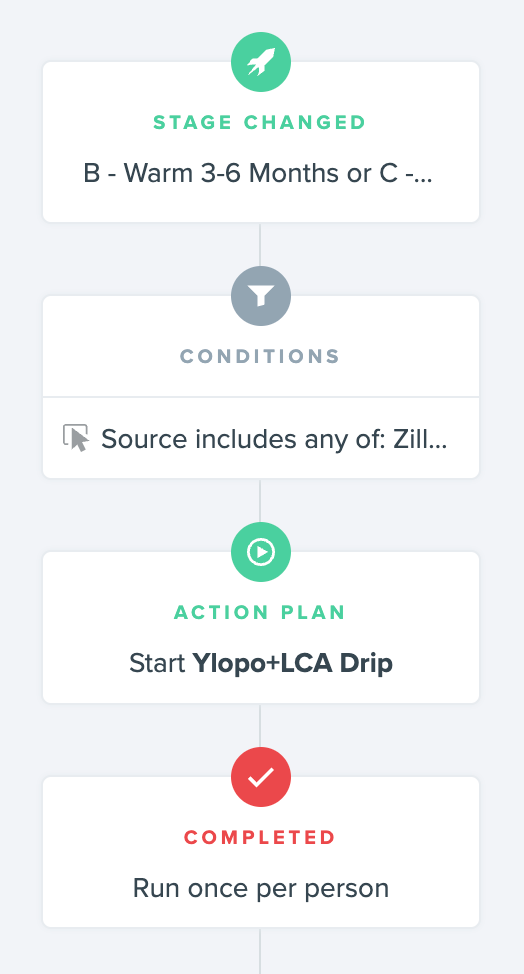
Task: Click the green play circle icon
Action: (261, 552)
